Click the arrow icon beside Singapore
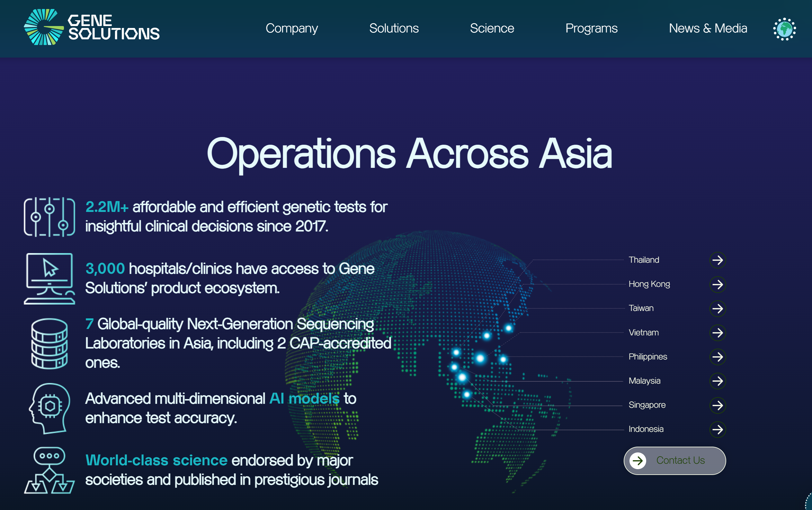 coord(717,405)
